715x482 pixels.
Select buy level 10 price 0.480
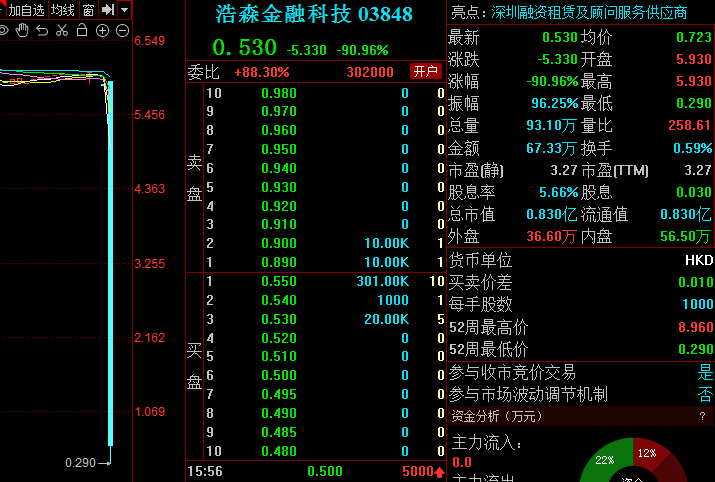279,451
